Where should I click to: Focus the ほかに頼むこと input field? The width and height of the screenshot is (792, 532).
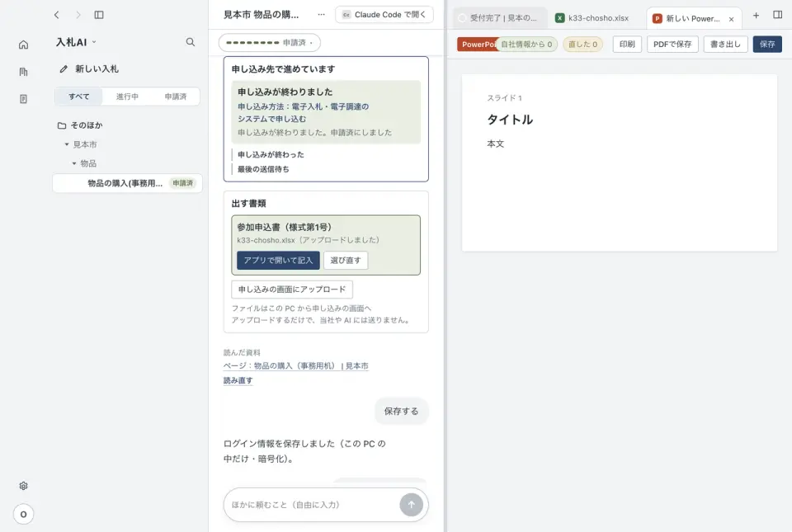point(311,504)
